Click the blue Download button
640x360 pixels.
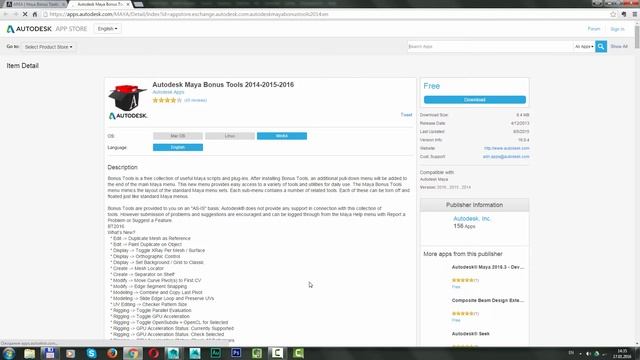point(475,100)
